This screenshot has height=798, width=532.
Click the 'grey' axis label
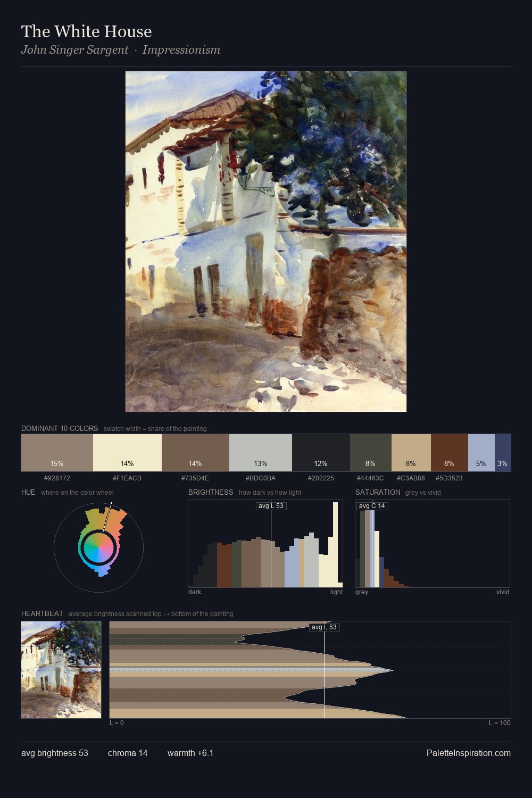pos(362,592)
